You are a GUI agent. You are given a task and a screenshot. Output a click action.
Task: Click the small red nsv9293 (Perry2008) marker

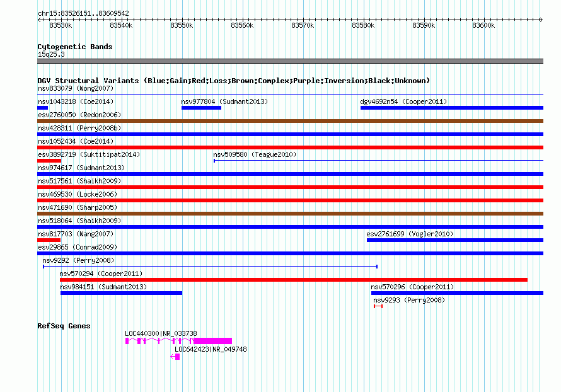point(378,306)
